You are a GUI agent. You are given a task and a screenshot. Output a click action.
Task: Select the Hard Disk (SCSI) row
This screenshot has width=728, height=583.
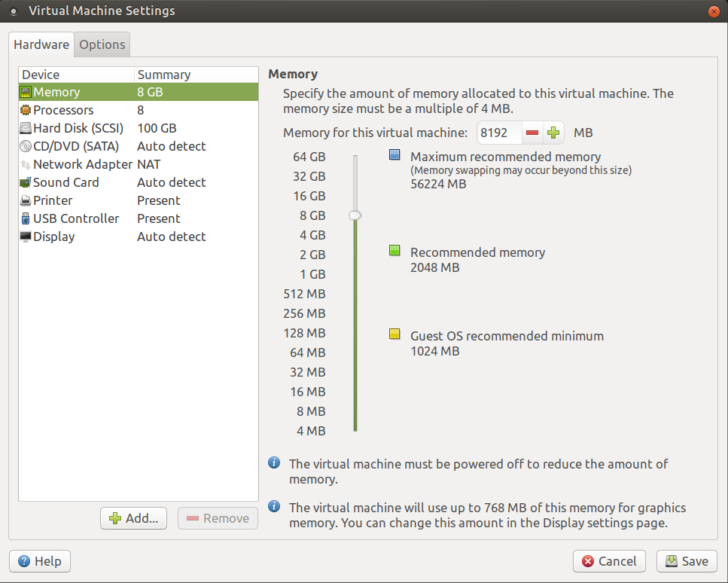pyautogui.click(x=139, y=128)
